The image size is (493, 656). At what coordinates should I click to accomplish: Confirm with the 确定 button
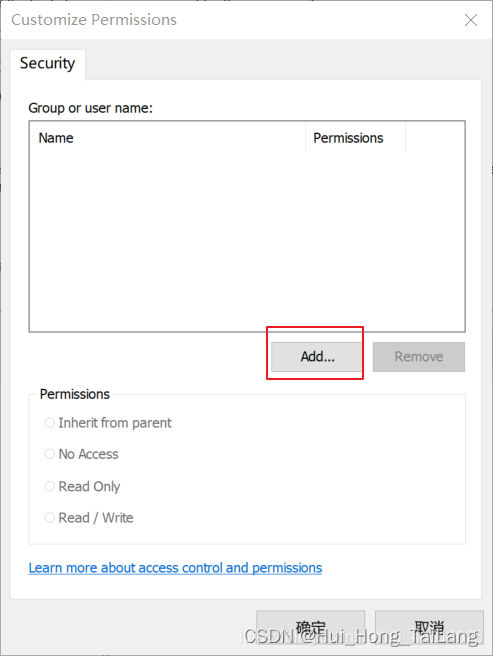tap(311, 629)
